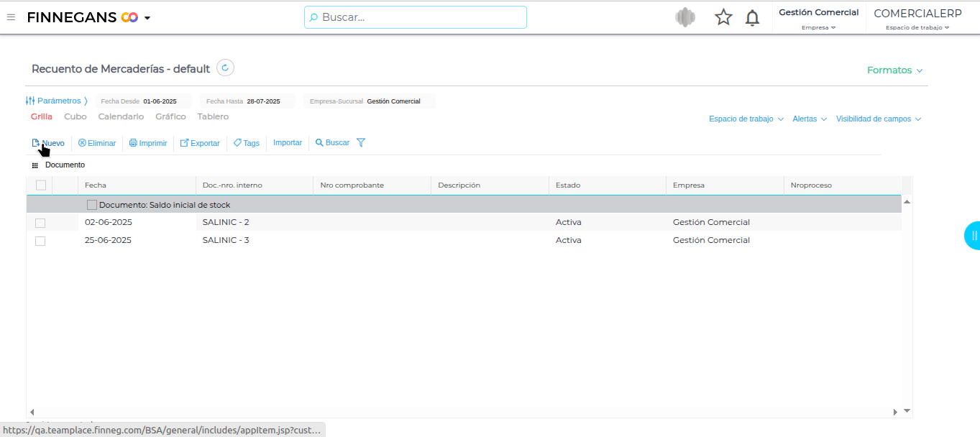
Task: Click the Documento grouping grid icon
Action: coord(35,165)
